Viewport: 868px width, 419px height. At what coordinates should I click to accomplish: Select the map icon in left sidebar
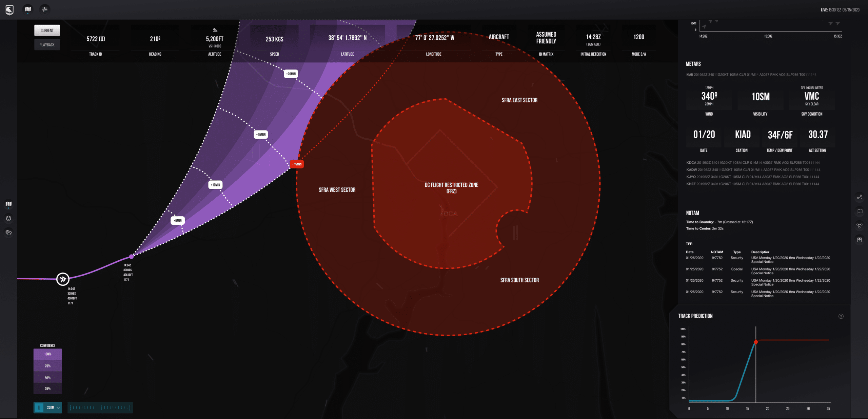(x=9, y=204)
